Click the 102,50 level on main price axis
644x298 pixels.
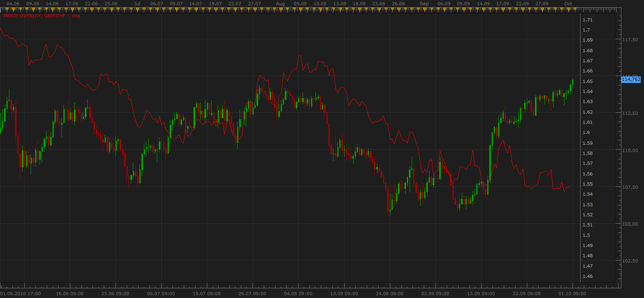pyautogui.click(x=630, y=261)
